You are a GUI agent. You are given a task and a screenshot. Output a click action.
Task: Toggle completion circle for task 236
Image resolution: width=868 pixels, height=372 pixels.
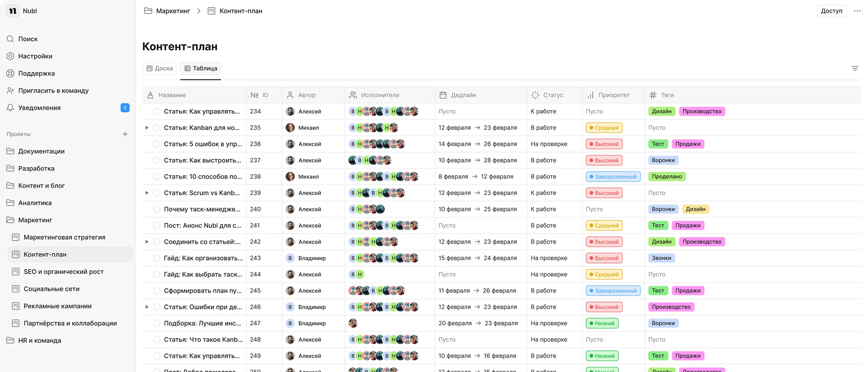(157, 144)
